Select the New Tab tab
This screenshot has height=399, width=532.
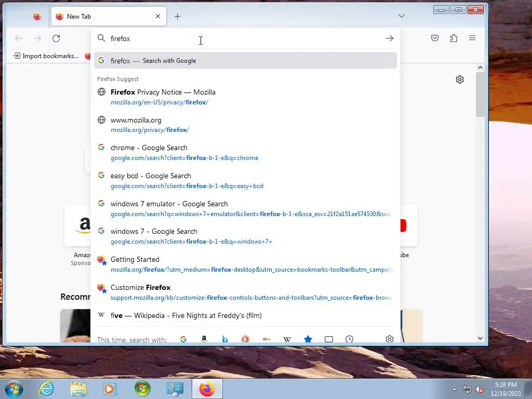(109, 16)
